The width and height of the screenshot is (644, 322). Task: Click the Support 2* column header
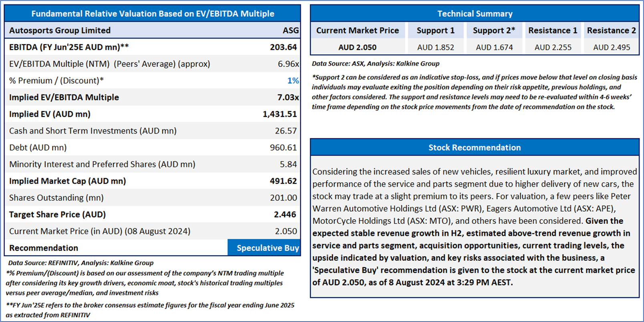coord(494,30)
